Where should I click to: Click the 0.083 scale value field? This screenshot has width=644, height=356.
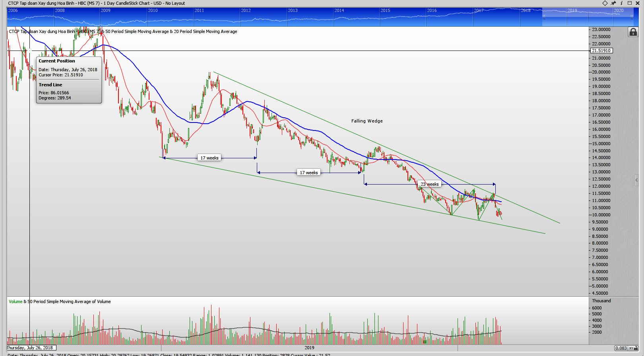coord(621,348)
